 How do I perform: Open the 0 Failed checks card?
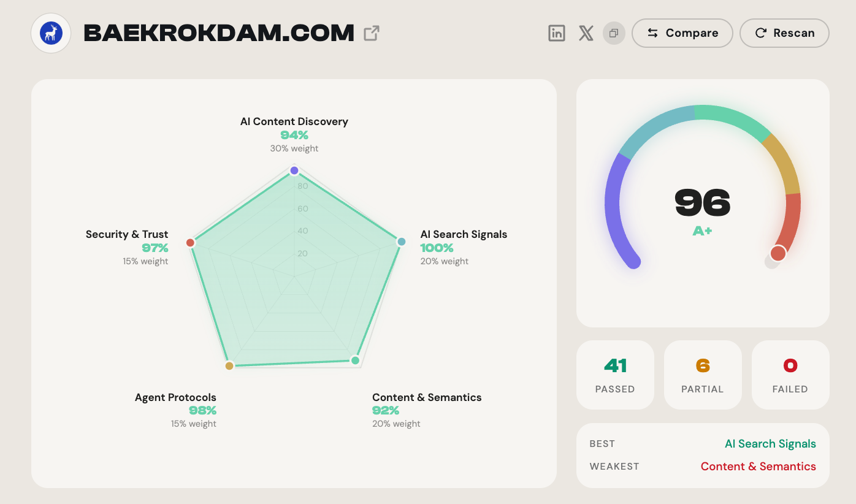(790, 375)
